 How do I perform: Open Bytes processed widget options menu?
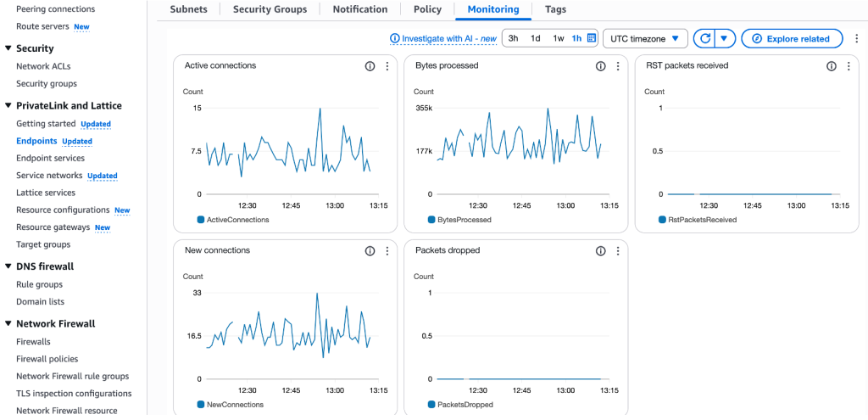[617, 66]
